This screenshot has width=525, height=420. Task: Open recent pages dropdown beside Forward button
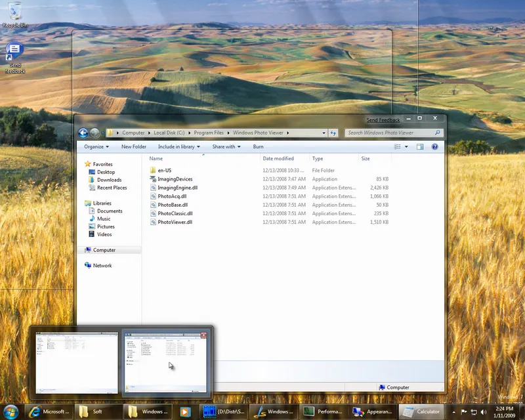[x=102, y=133]
